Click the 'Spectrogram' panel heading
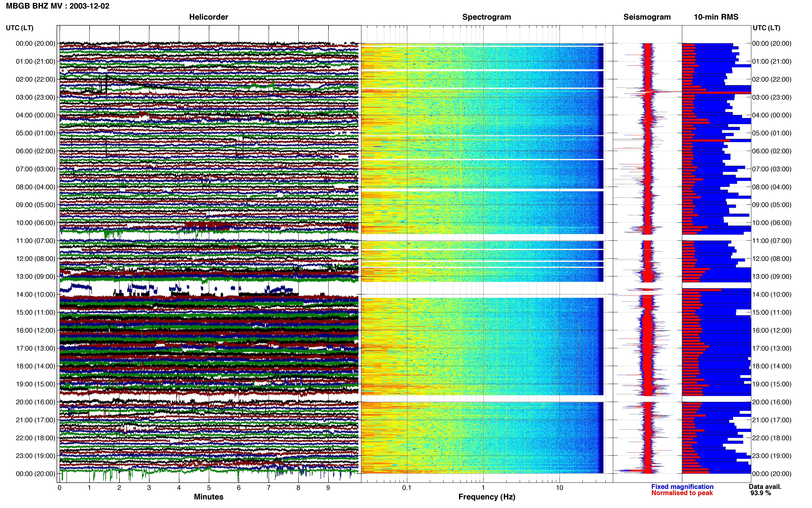The width and height of the screenshot is (812, 508). click(487, 17)
